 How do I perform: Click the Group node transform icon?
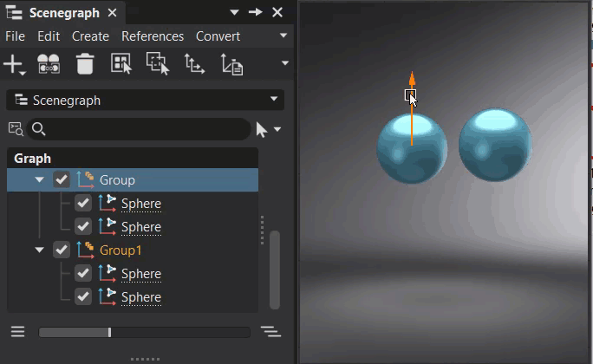86,179
